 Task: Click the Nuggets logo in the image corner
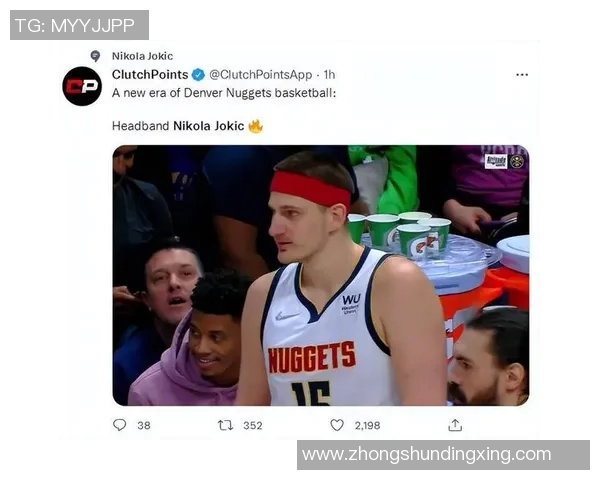click(517, 162)
